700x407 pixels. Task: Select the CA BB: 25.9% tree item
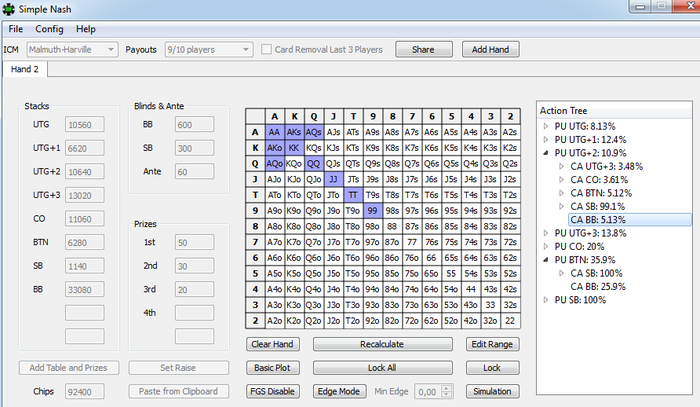point(598,287)
